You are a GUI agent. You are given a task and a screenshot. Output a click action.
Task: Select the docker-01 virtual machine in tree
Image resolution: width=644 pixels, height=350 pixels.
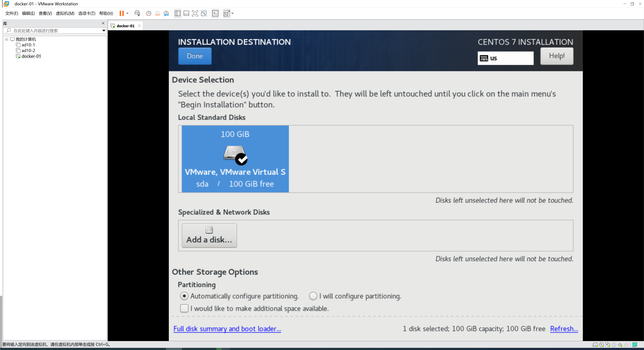[x=31, y=56]
